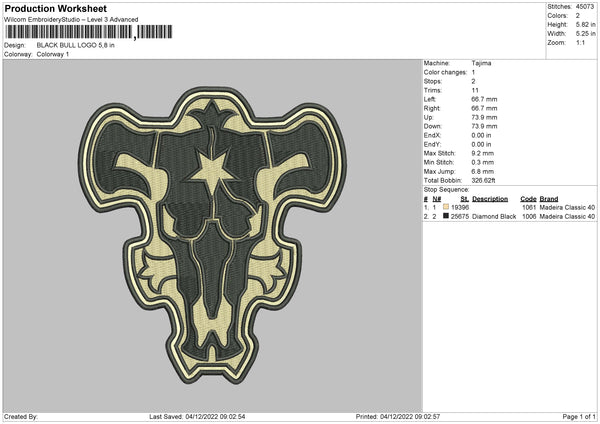Click the EndY value "0.00 in"
The width and height of the screenshot is (600, 424).
click(x=481, y=144)
